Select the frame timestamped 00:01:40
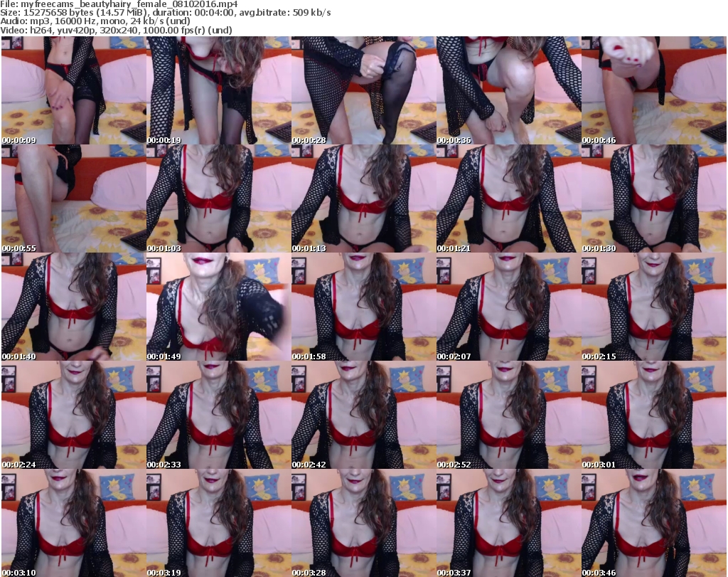728x577 pixels. tap(73, 307)
